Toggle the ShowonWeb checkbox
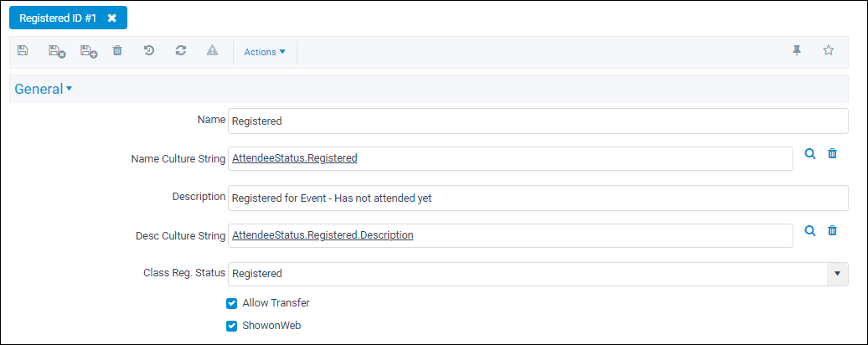The width and height of the screenshot is (868, 345). pyautogui.click(x=232, y=327)
